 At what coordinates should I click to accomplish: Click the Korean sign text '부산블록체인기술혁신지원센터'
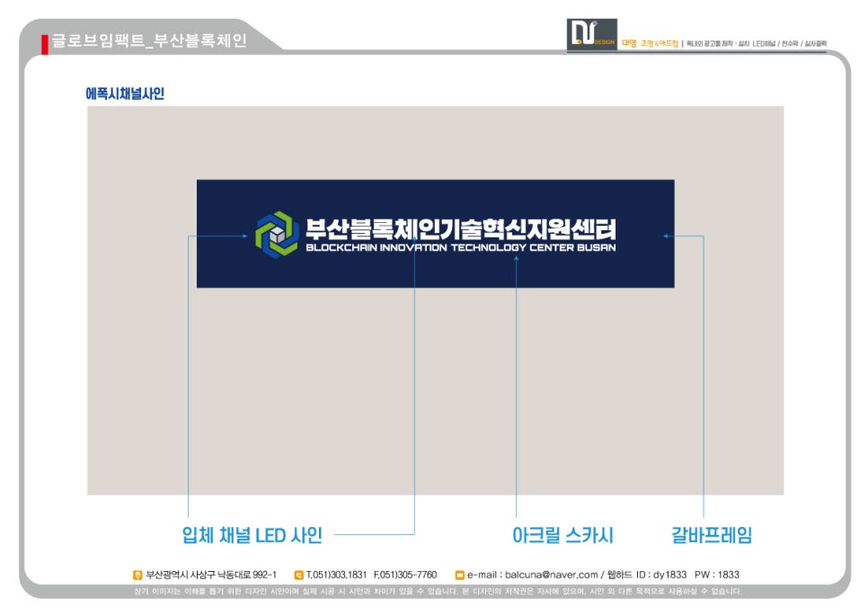[461, 228]
